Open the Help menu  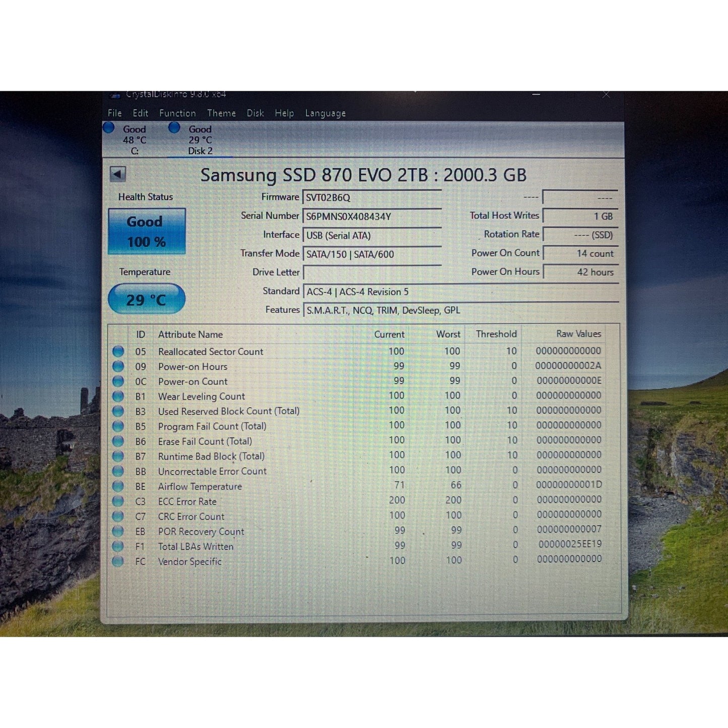284,113
